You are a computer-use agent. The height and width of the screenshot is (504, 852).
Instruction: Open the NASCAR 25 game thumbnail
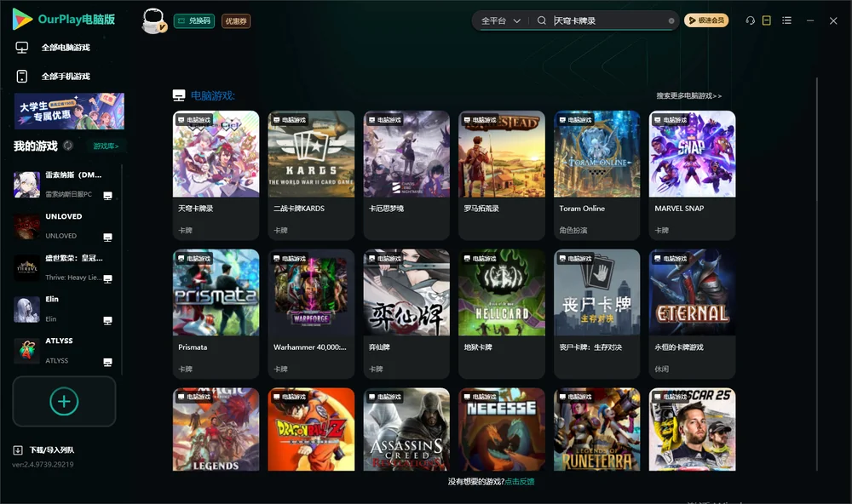point(692,429)
